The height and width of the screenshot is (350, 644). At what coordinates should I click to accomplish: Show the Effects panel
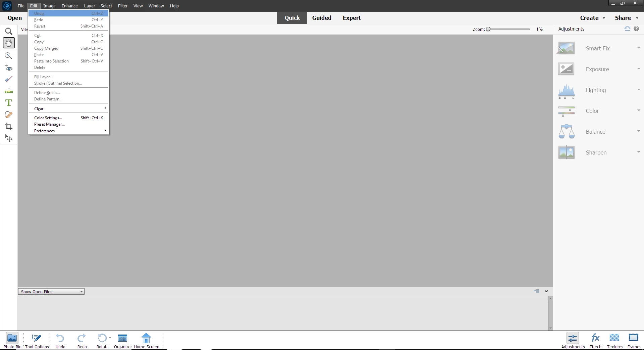[596, 341]
